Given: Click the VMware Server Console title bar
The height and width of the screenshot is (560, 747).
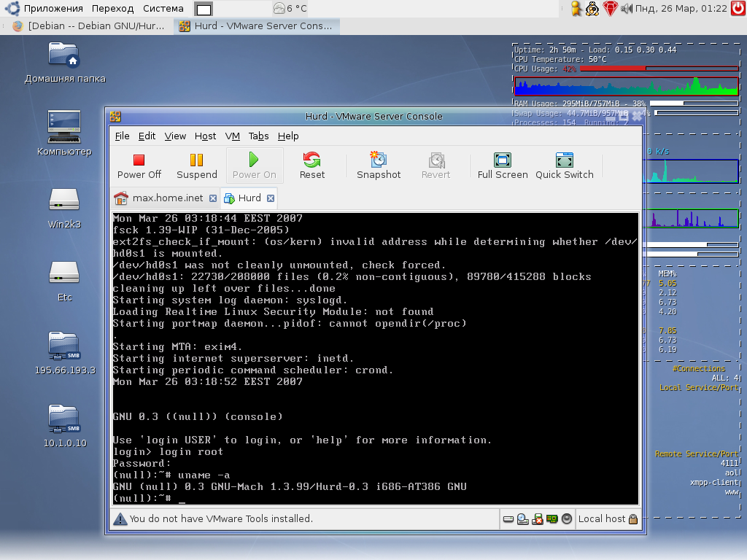Looking at the screenshot, I should click(x=374, y=117).
